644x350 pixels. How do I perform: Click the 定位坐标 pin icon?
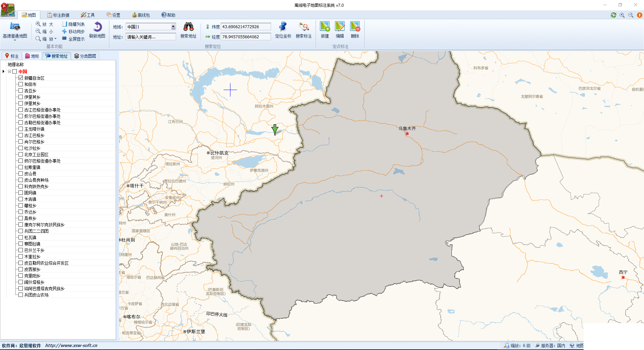[283, 27]
